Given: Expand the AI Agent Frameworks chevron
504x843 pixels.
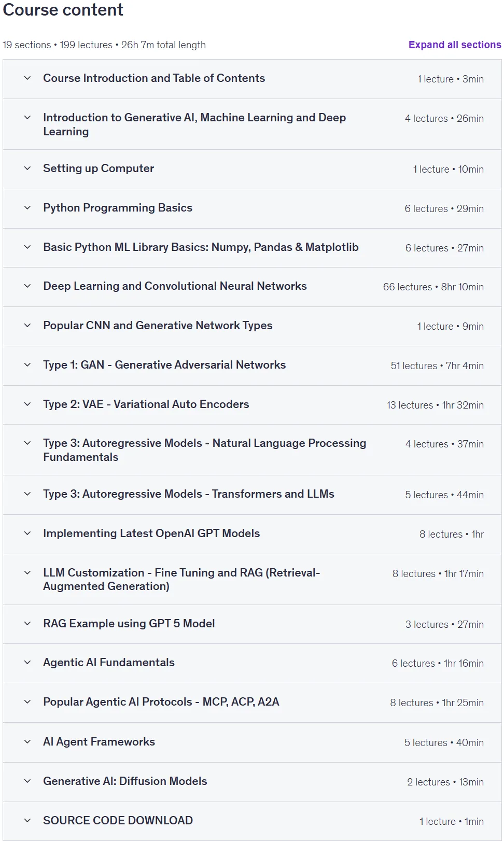Looking at the screenshot, I should point(27,742).
